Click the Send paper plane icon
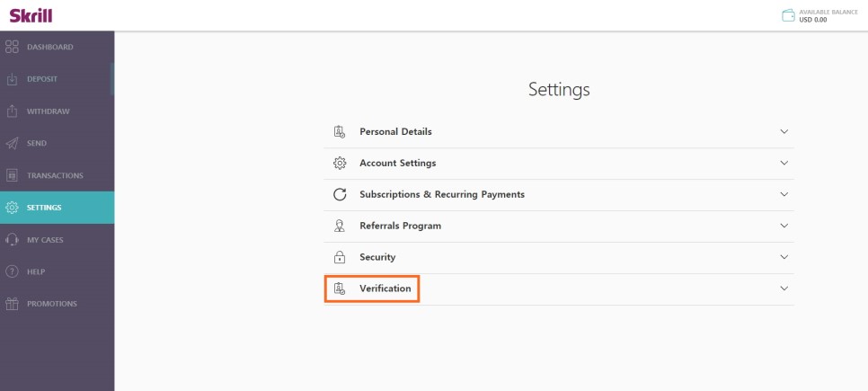Viewport: 868px width, 391px height. coord(13,144)
